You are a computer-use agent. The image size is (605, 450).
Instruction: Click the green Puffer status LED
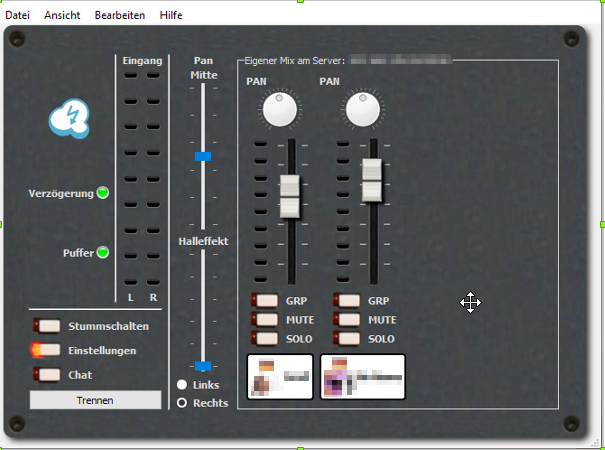click(102, 253)
